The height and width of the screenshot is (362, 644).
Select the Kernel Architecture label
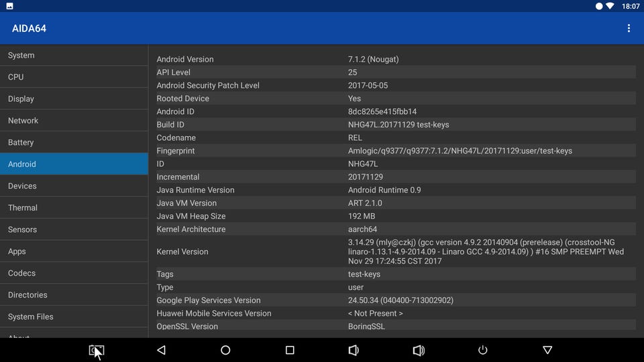click(191, 229)
